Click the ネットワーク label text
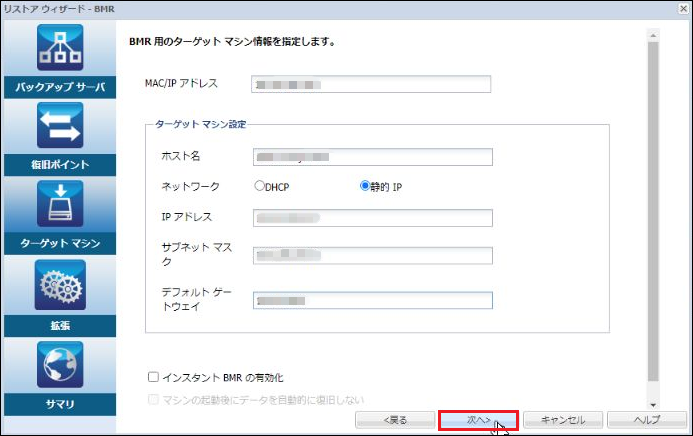The image size is (693, 436). (x=190, y=186)
